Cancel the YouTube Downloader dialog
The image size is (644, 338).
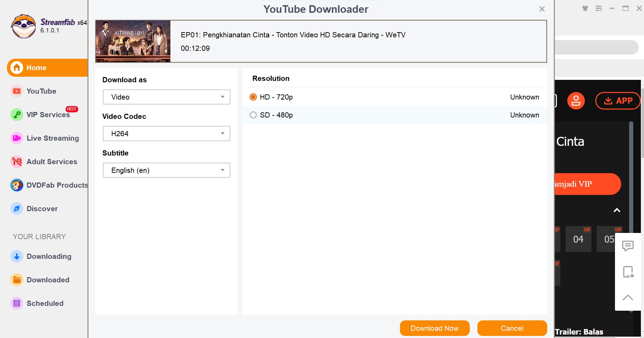512,328
